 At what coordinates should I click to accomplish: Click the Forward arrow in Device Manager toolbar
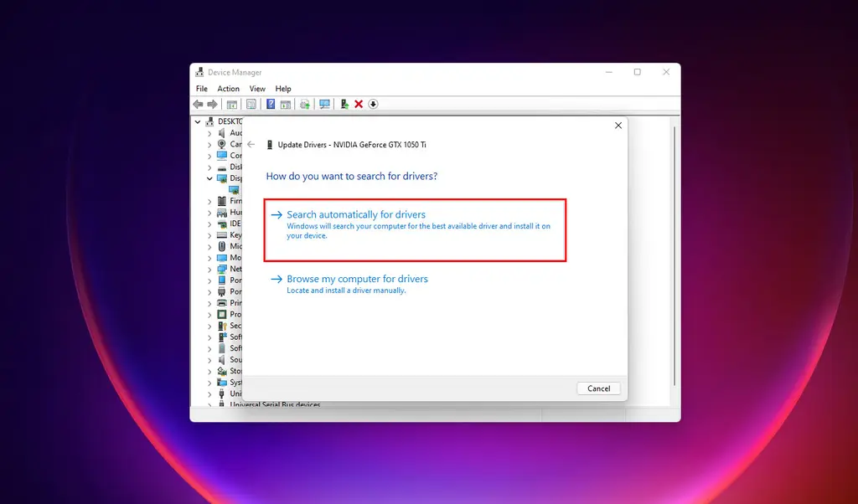coord(212,104)
